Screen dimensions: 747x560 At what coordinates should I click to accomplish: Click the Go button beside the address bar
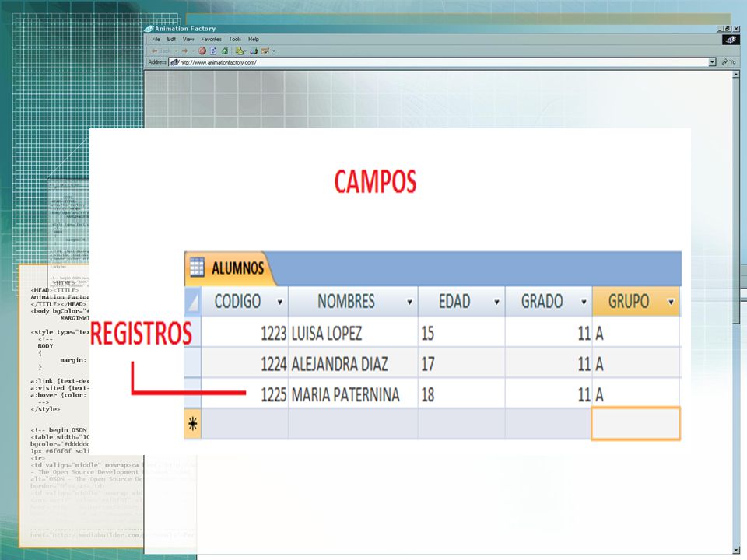pyautogui.click(x=729, y=62)
